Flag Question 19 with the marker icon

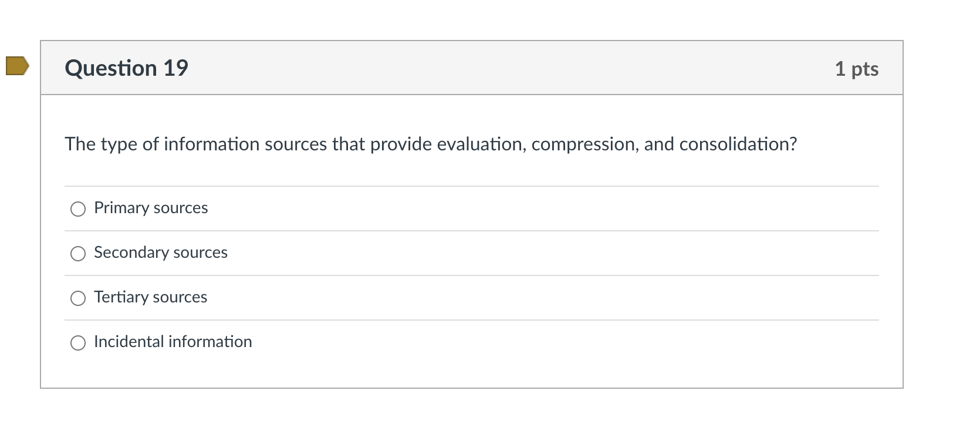click(17, 66)
